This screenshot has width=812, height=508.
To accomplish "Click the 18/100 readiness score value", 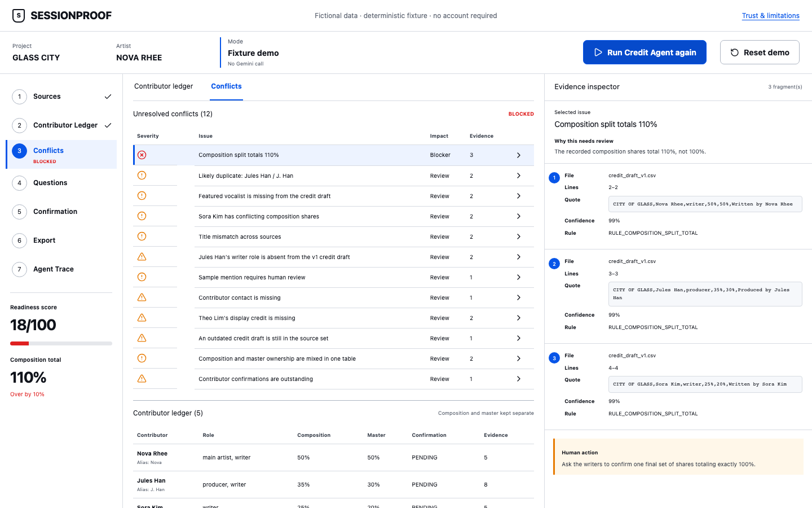I will click(33, 325).
